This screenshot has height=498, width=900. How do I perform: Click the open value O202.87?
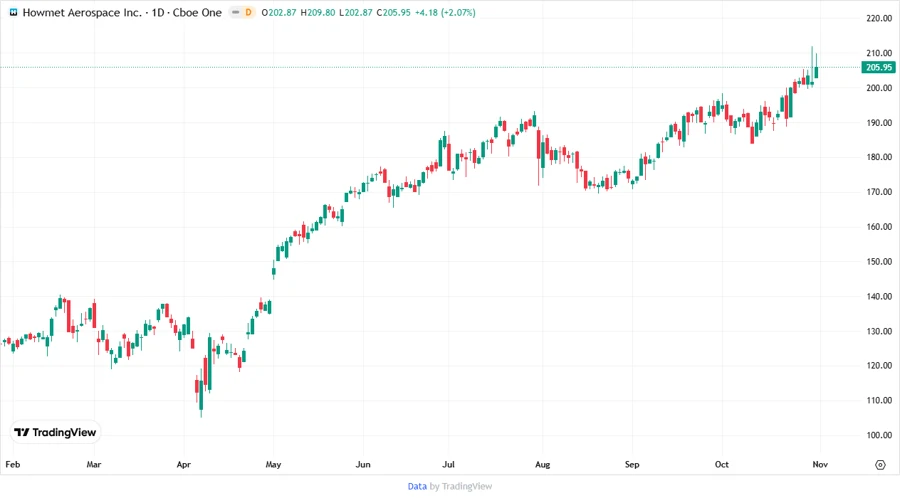tap(279, 13)
